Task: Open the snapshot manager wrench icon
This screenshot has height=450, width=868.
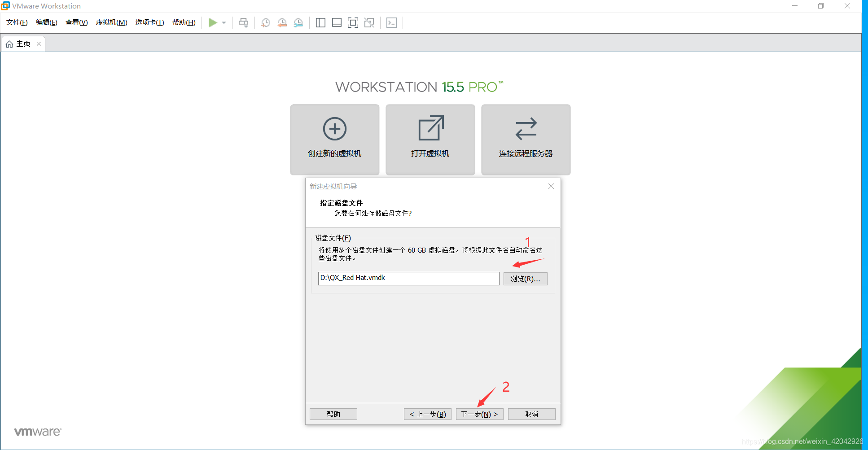Action: [298, 23]
